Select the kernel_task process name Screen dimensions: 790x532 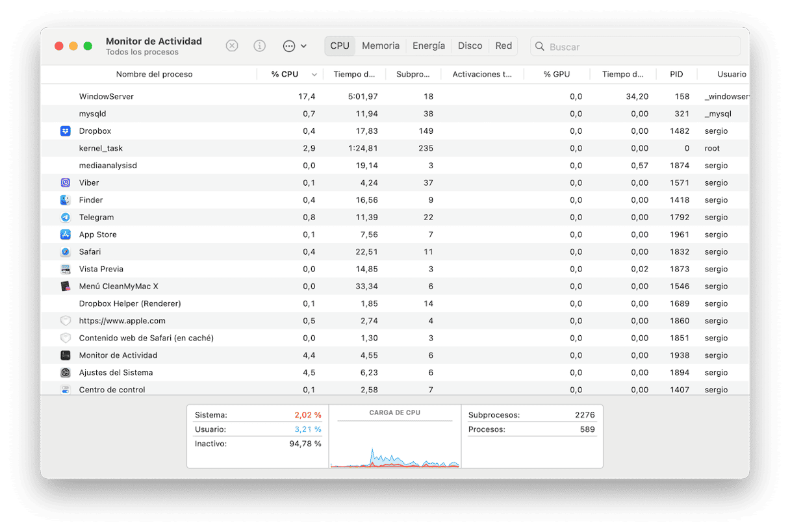coord(101,148)
